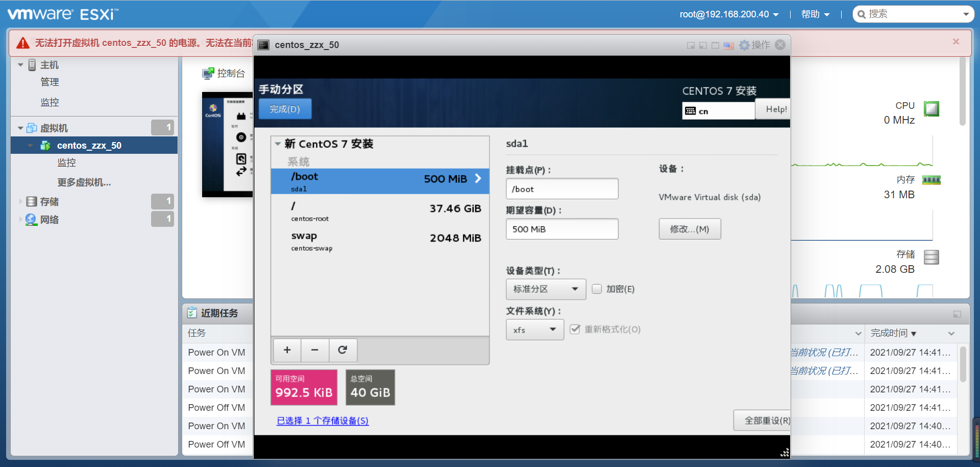This screenshot has width=980, height=467.
Task: Open the 帮助 help dropdown menu
Action: 815,14
